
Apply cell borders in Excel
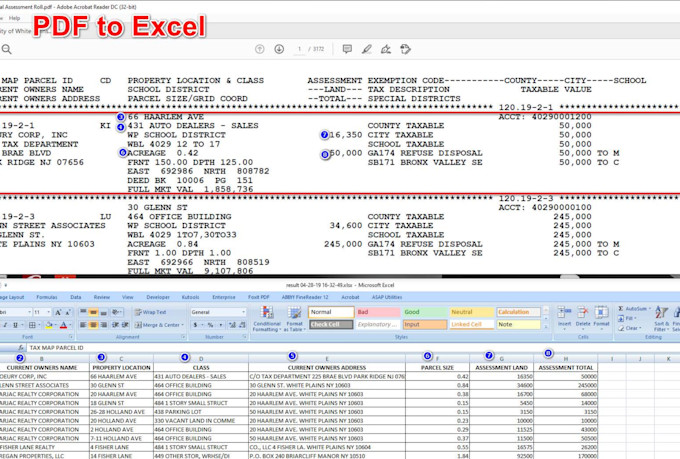pos(34,325)
